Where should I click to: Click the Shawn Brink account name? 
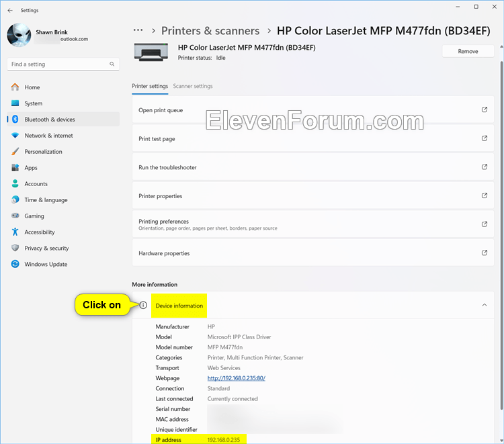(x=52, y=32)
